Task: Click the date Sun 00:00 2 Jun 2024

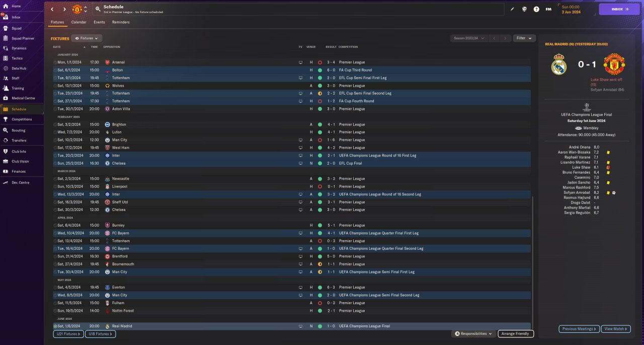Action: click(x=571, y=9)
